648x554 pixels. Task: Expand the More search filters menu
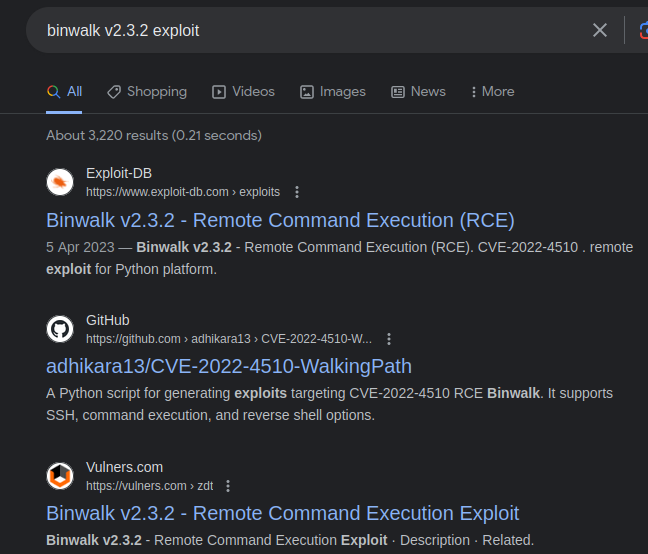click(x=492, y=91)
